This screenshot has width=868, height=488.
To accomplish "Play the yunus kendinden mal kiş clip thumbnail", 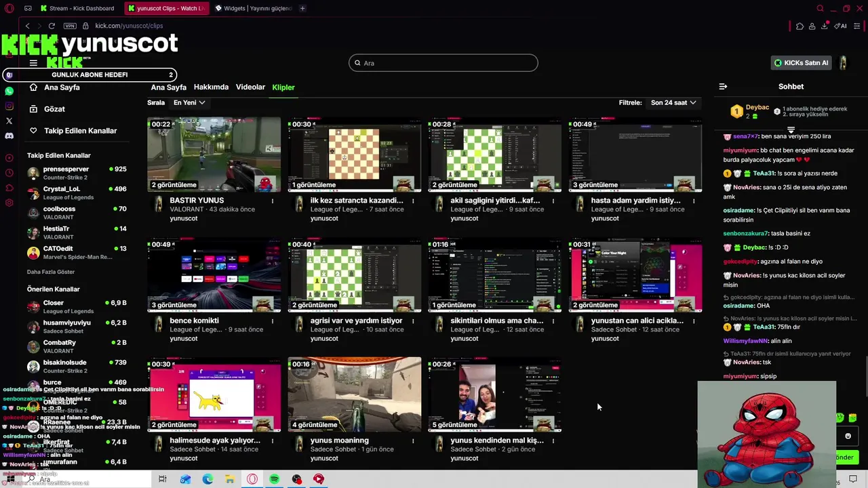I will 495,394.
